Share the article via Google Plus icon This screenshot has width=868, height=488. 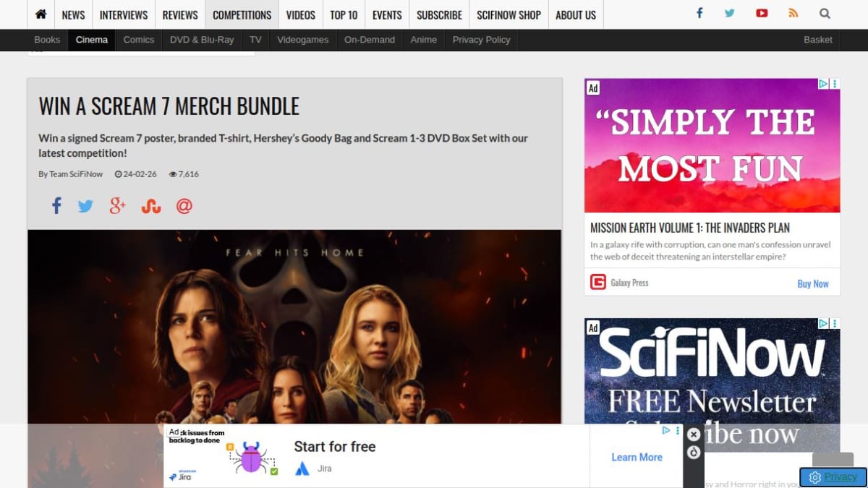118,206
